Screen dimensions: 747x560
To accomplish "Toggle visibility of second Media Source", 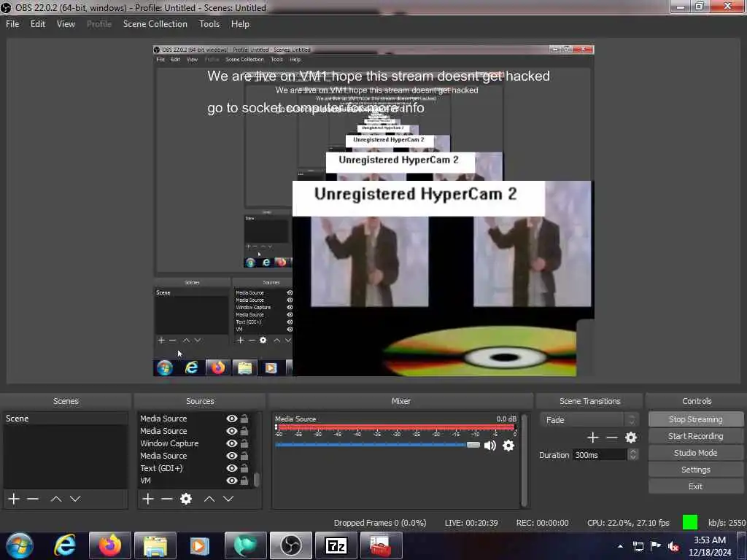I will (231, 431).
